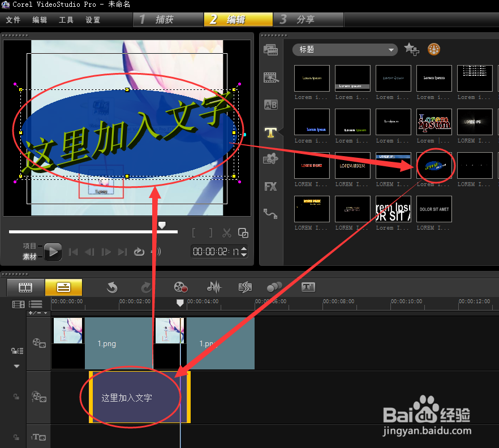Viewport: 499px width, 448px height.
Task: Open the Auto Music icon
Action: (245, 287)
